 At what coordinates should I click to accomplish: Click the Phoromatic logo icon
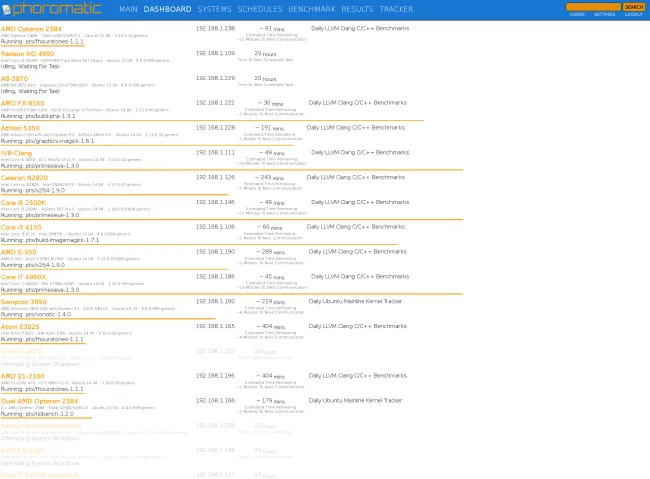pos(6,10)
